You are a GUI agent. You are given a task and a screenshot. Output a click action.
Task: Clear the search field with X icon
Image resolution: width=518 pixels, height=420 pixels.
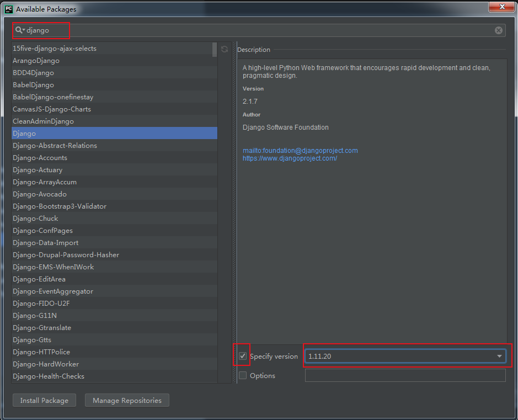click(x=499, y=30)
